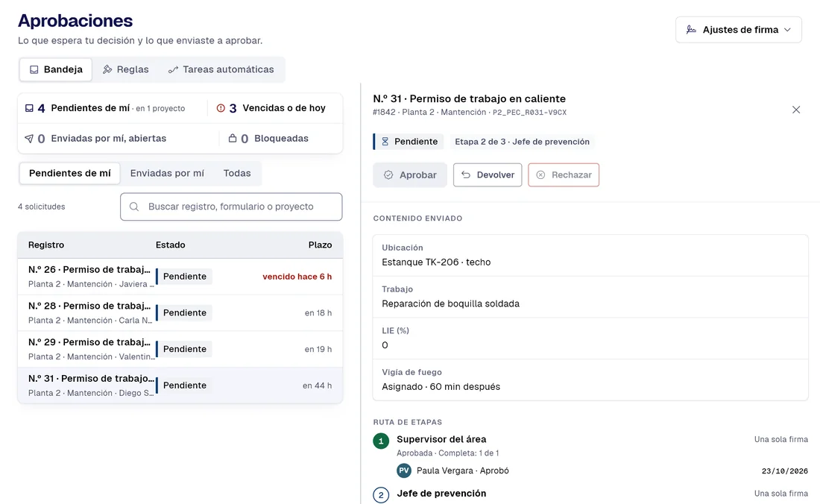
Task: Click the Plazo column header
Action: [320, 245]
